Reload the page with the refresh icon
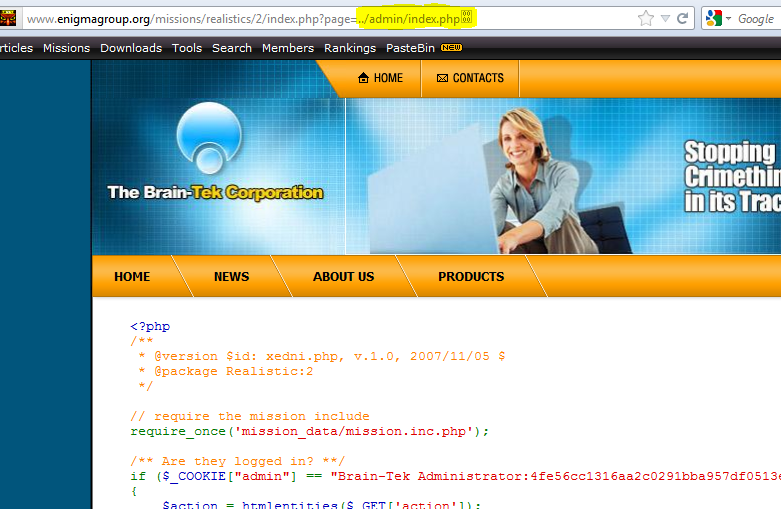The width and height of the screenshot is (781, 509). click(x=682, y=18)
